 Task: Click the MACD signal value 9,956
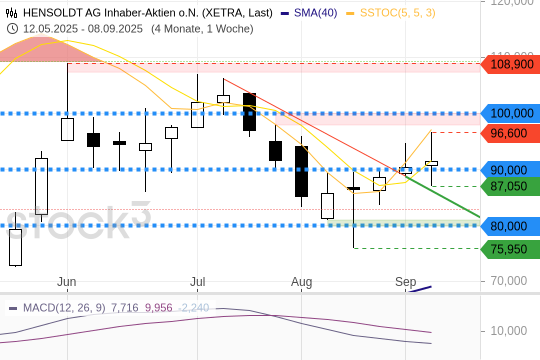(158, 308)
